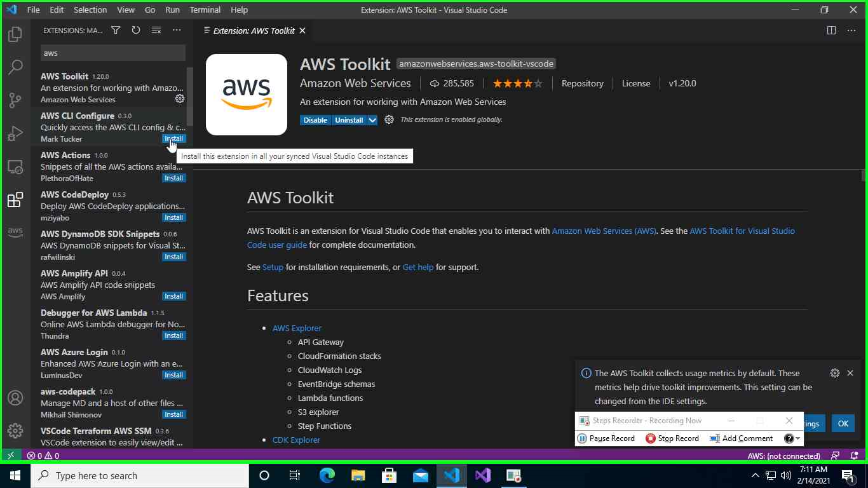Viewport: 868px width, 488px height.
Task: Open remote window status bar icon
Action: coord(11,456)
